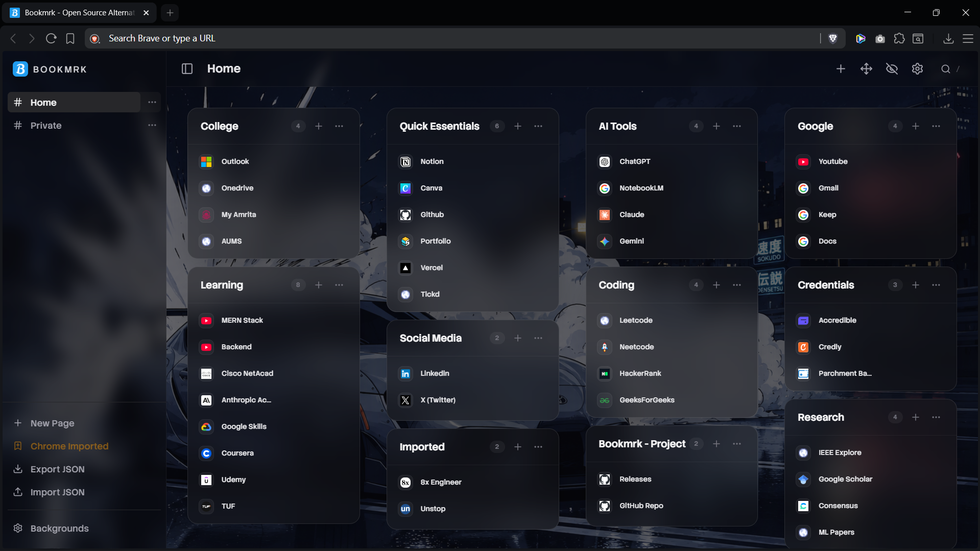Click Import JSON in the sidebar
Image resolution: width=980 pixels, height=551 pixels.
[x=50, y=492]
